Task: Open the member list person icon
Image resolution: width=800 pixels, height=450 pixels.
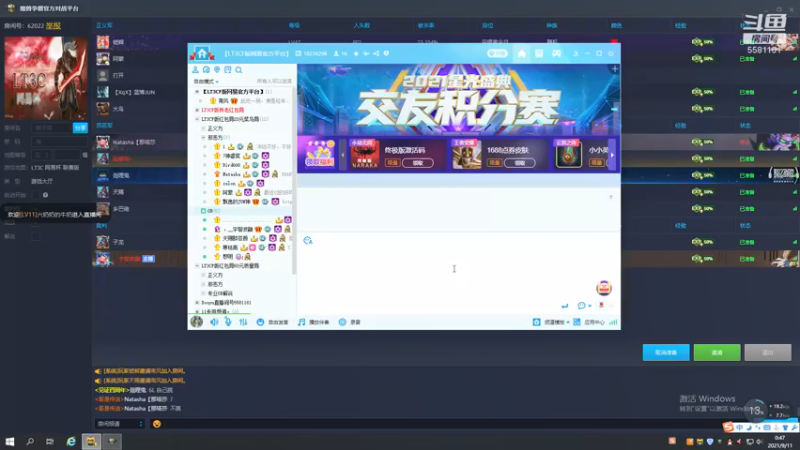Action: (195, 70)
